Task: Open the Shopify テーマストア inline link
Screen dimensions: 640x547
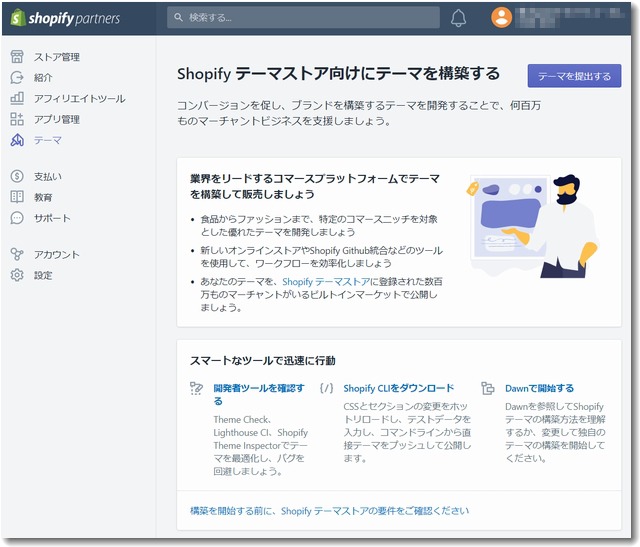Action: (x=326, y=282)
